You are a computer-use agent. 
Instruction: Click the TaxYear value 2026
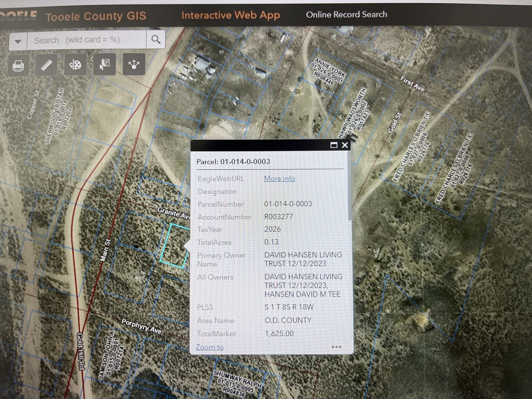point(272,229)
